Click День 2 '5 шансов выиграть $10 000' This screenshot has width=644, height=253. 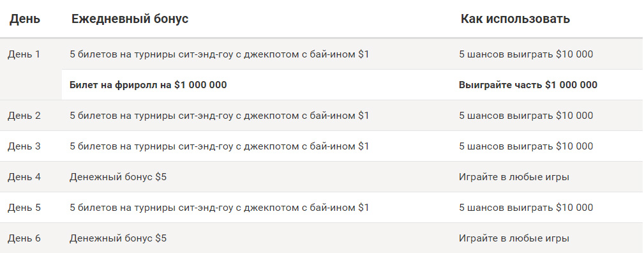click(526, 116)
